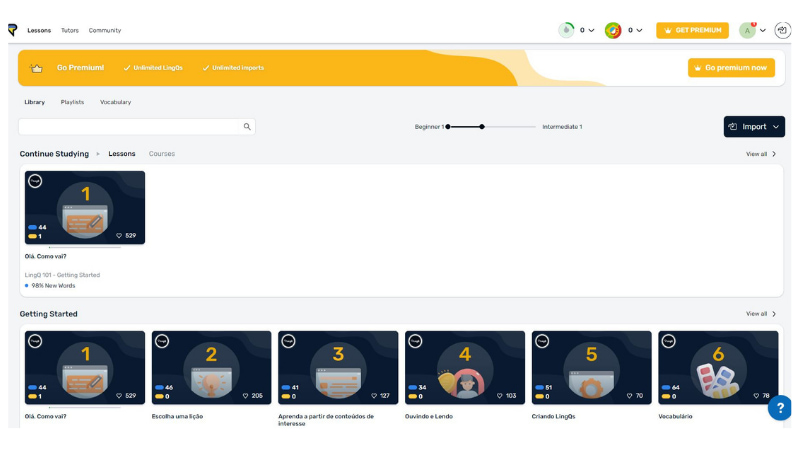The height and width of the screenshot is (450, 800).
Task: Switch to the Vocabulary tab
Action: click(115, 102)
